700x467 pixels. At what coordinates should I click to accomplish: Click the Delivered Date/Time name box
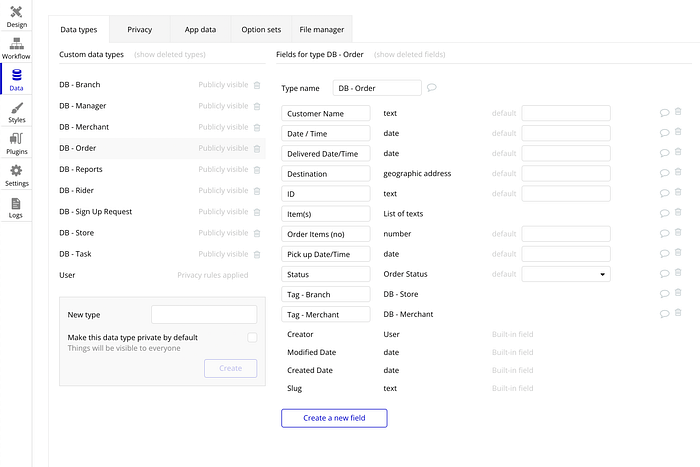tap(326, 154)
